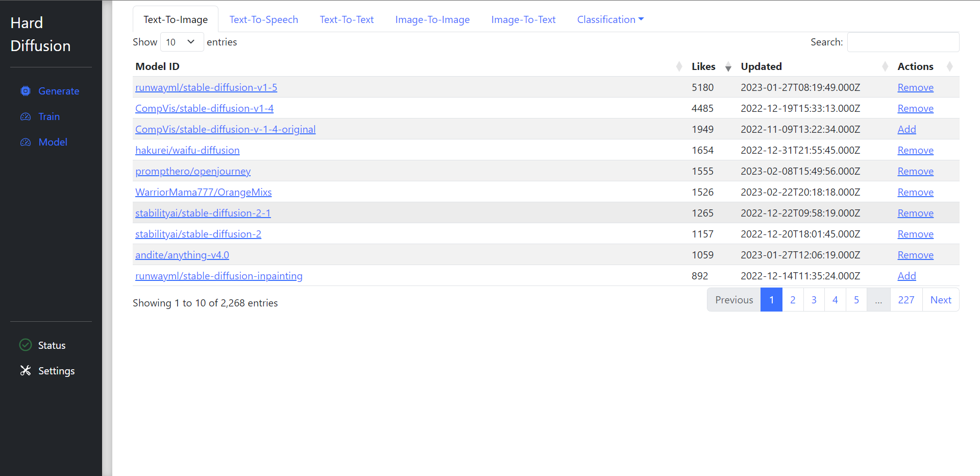Image resolution: width=980 pixels, height=476 pixels.
Task: Switch to the Image-To-Text tab
Action: coord(523,19)
